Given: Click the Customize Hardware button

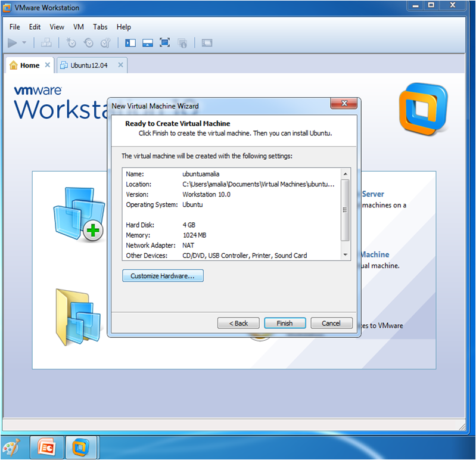Looking at the screenshot, I should pos(163,276).
